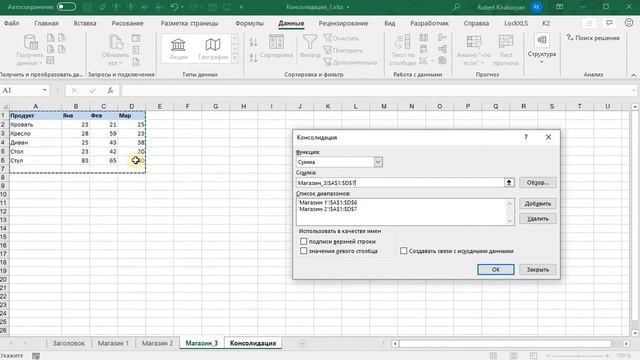Screen dimensions: 640x360
Task: Click the formula bar input area
Action: pyautogui.click(x=376, y=90)
